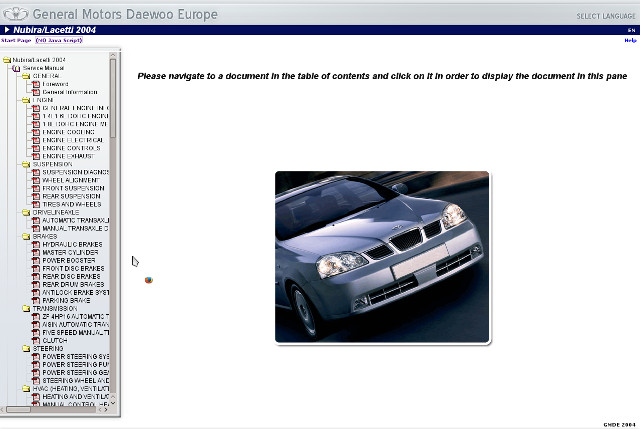Open the Service Manual book icon
This screenshot has height=429, width=640.
pyautogui.click(x=17, y=67)
